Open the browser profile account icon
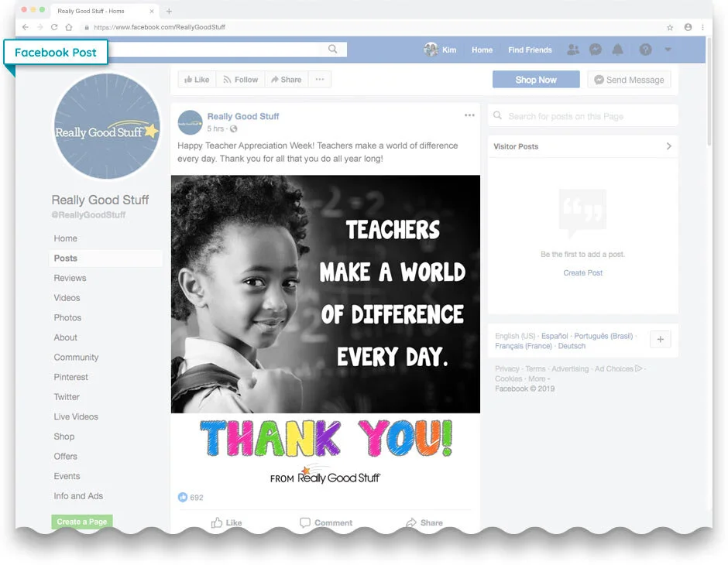This screenshot has height=565, width=728. [x=688, y=27]
